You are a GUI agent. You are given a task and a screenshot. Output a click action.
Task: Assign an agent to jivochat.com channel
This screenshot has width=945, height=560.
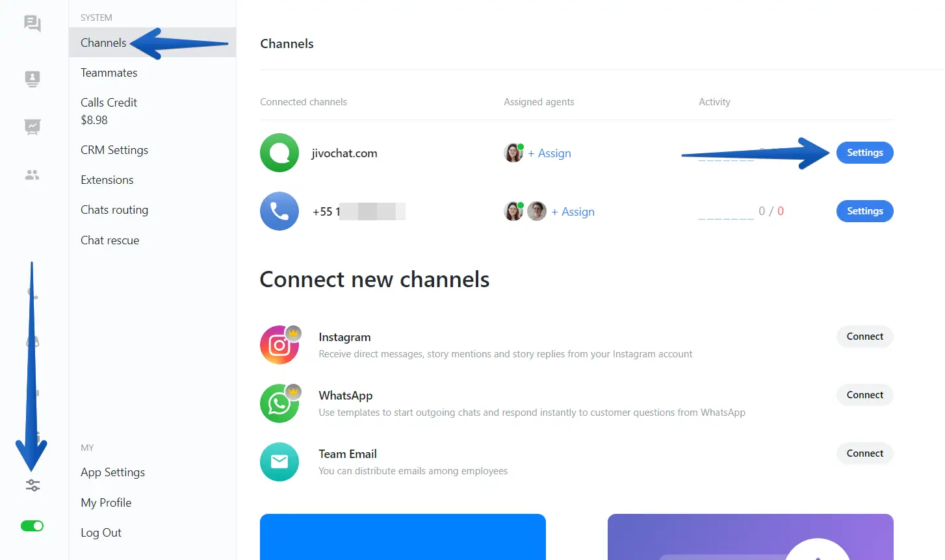(x=550, y=153)
